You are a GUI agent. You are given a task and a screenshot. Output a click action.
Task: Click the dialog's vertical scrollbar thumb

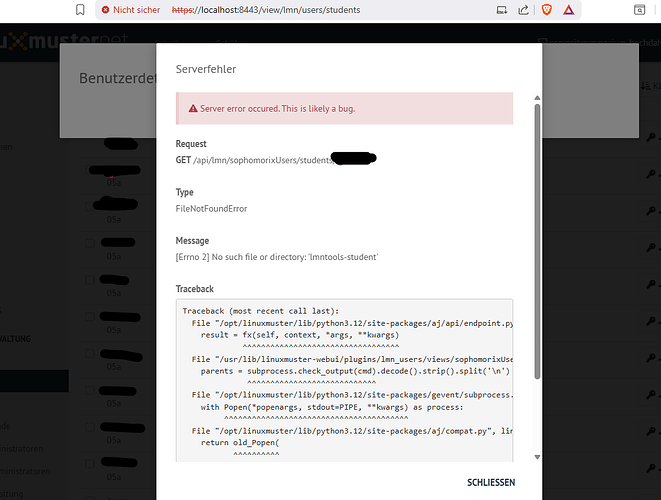coord(537,241)
